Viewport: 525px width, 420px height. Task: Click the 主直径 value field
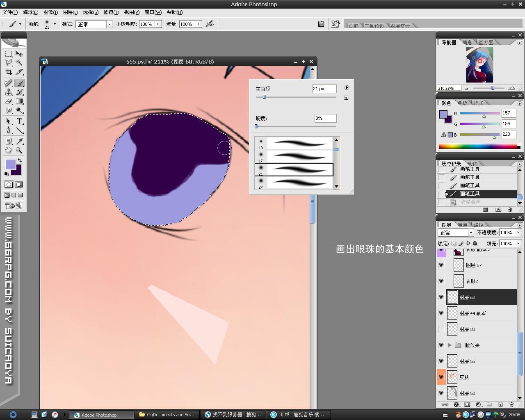324,89
